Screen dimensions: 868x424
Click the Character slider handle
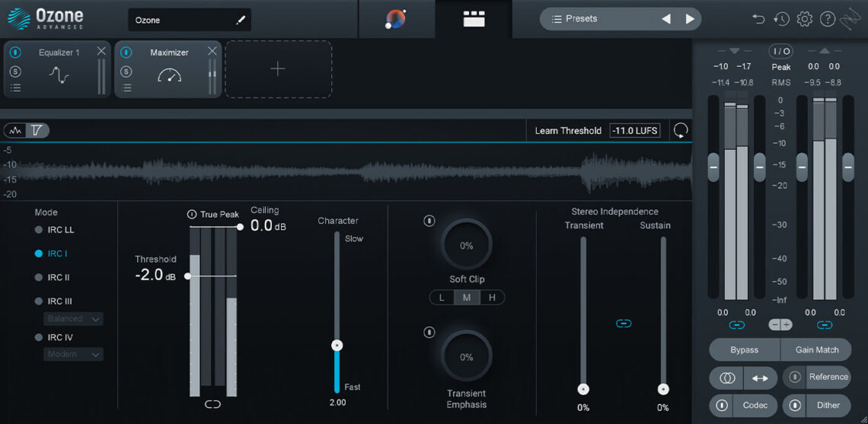pyautogui.click(x=337, y=346)
